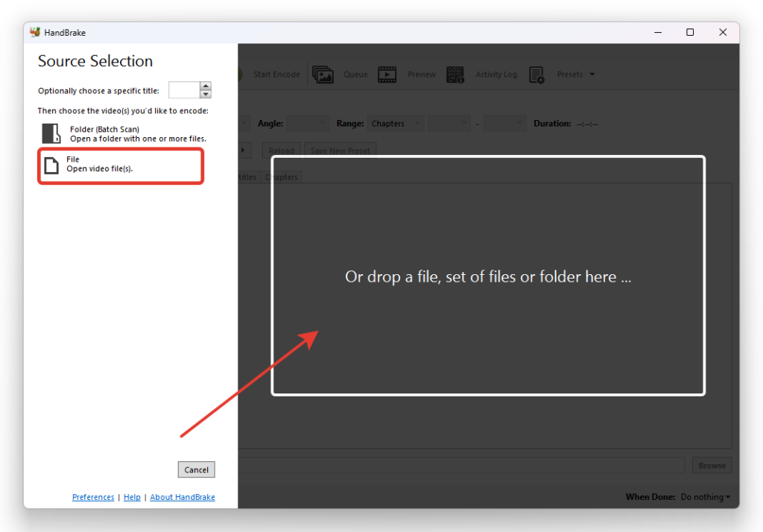Screen dimensions: 763x532
Task: Open the Preview window from the toolbar
Action: (x=407, y=75)
